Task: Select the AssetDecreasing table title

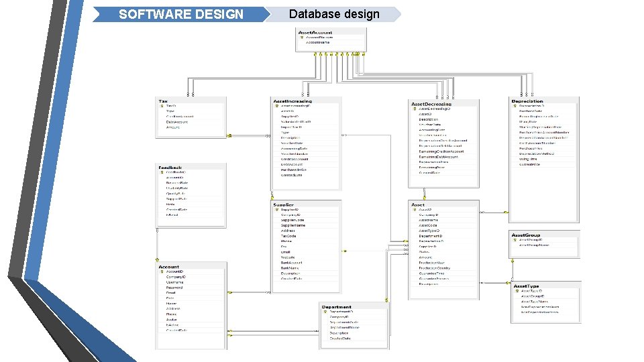Action: 431,105
